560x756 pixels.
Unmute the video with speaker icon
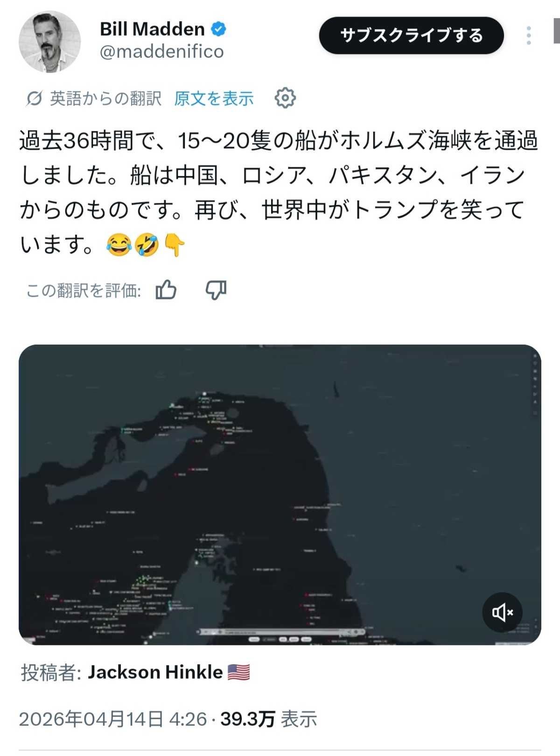coord(502,612)
